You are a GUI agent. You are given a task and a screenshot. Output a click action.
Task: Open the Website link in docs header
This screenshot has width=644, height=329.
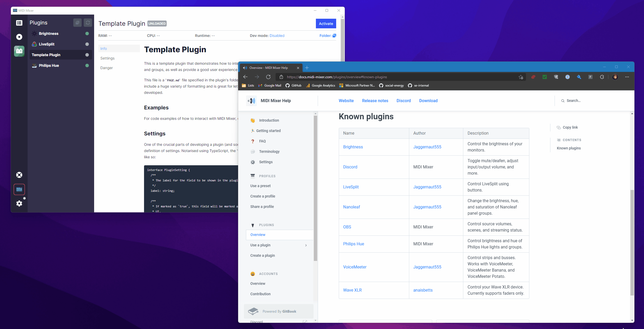tap(346, 101)
